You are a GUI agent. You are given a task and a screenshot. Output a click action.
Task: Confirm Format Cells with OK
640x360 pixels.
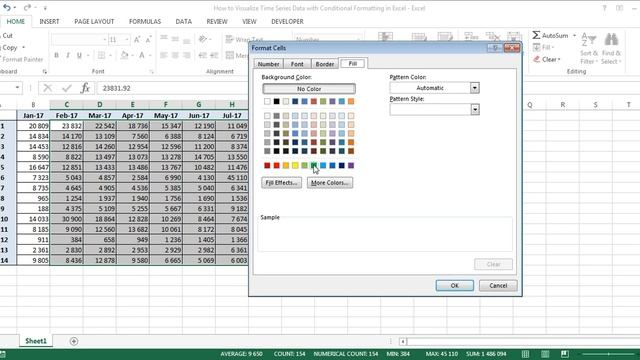[455, 286]
